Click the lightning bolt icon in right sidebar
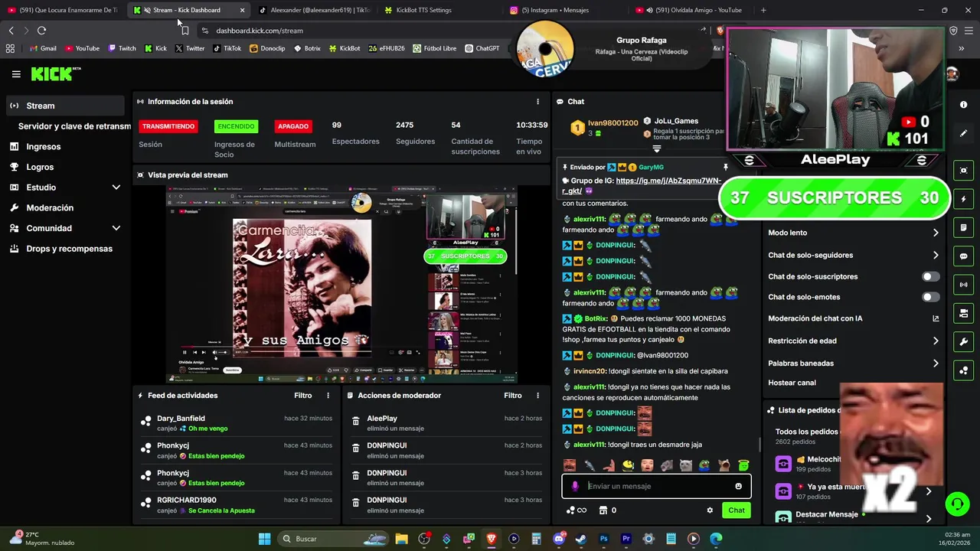Screen dimensions: 980x551 [x=963, y=199]
